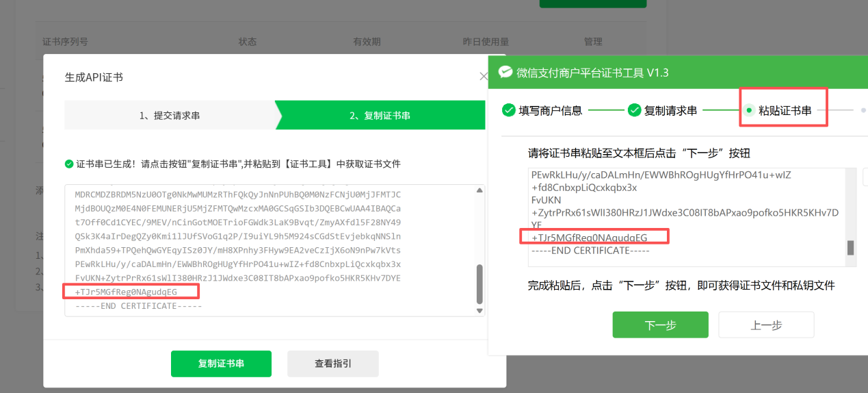Click green checkmark beside 填写商户信息 step

coord(508,110)
